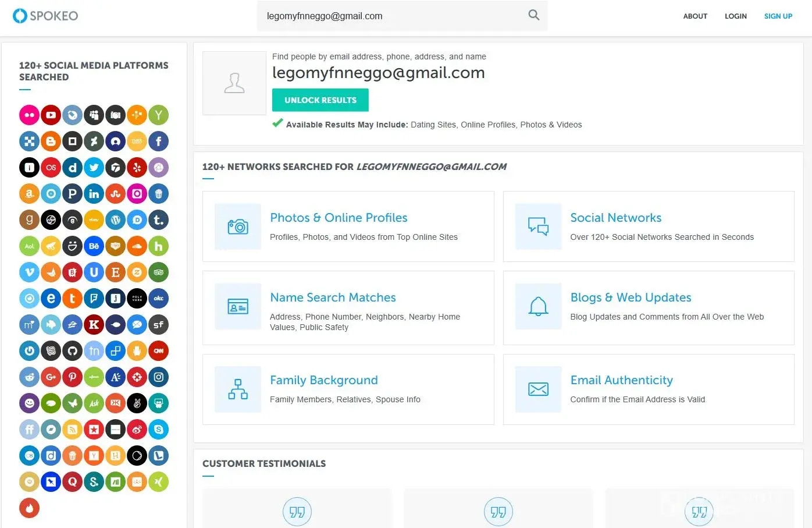Select the Pinterest icon

point(72,377)
